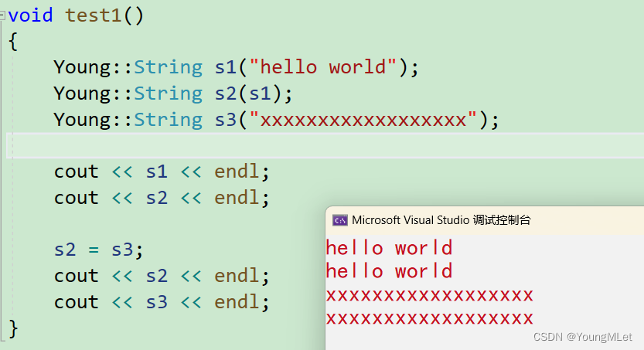Viewport: 644px width, 350px height.
Task: Click the Microsoft Visual Studio console title
Action: pyautogui.click(x=441, y=220)
